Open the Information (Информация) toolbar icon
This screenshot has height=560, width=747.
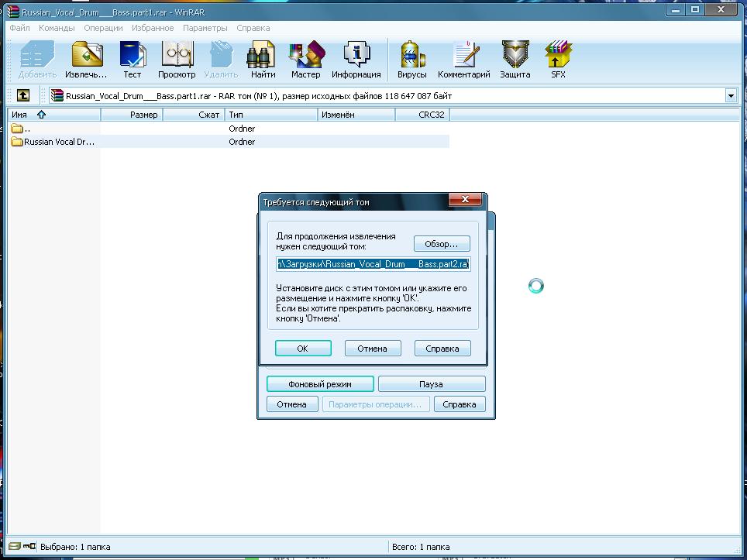click(356, 60)
